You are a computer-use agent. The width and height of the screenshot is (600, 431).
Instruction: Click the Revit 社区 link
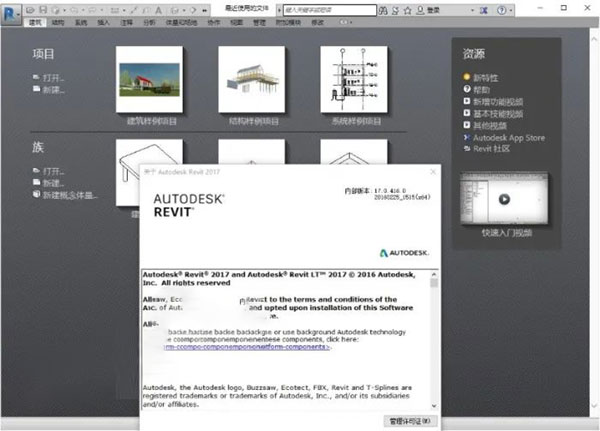(x=491, y=149)
